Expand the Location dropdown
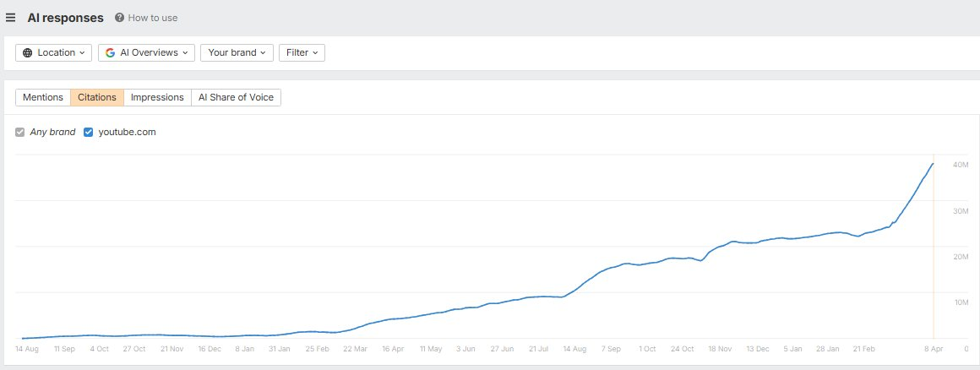This screenshot has height=370, width=980. 54,52
